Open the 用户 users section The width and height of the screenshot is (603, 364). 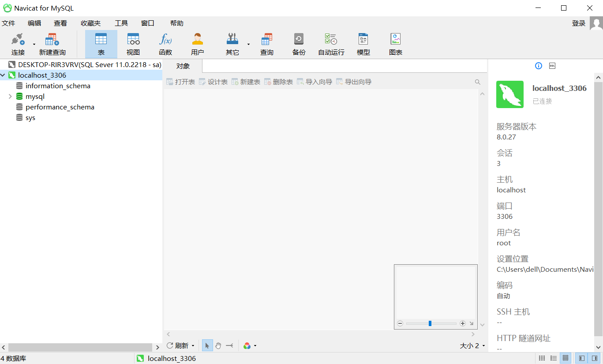[x=198, y=44]
